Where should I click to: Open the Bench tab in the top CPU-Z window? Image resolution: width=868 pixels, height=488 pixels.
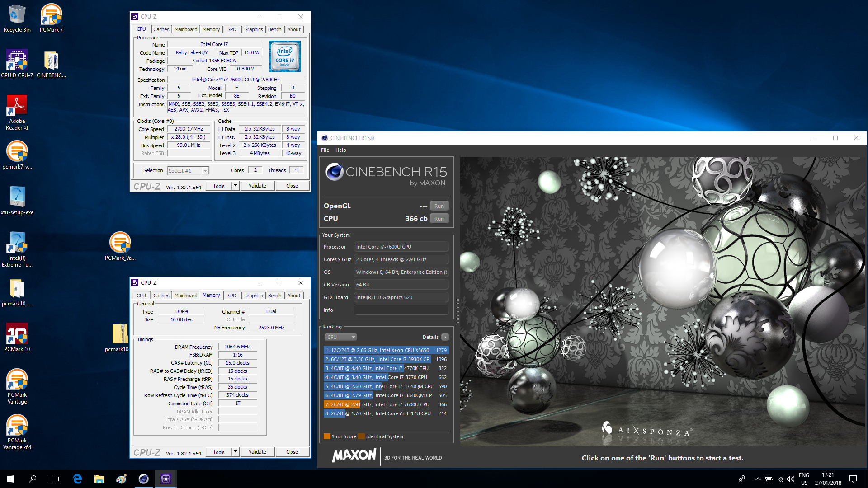tap(275, 29)
